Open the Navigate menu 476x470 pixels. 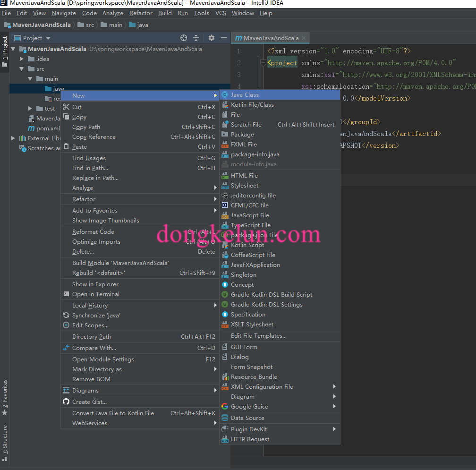64,13
